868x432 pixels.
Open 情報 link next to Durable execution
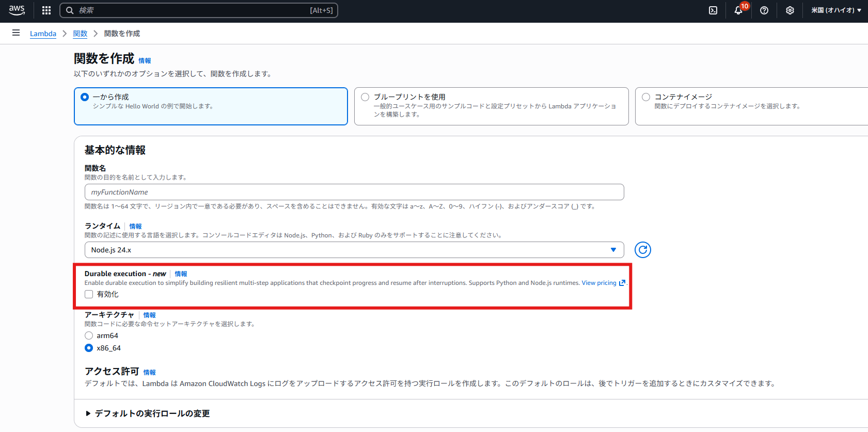[x=181, y=274]
